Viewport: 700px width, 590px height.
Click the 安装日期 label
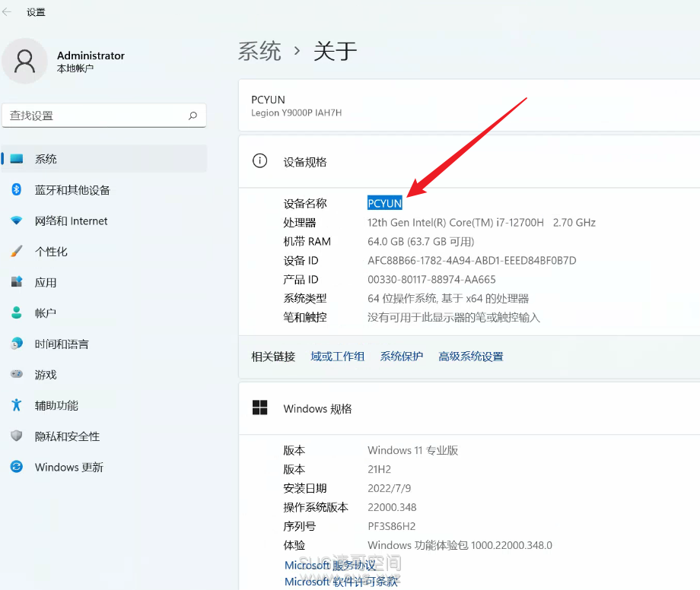pos(305,488)
